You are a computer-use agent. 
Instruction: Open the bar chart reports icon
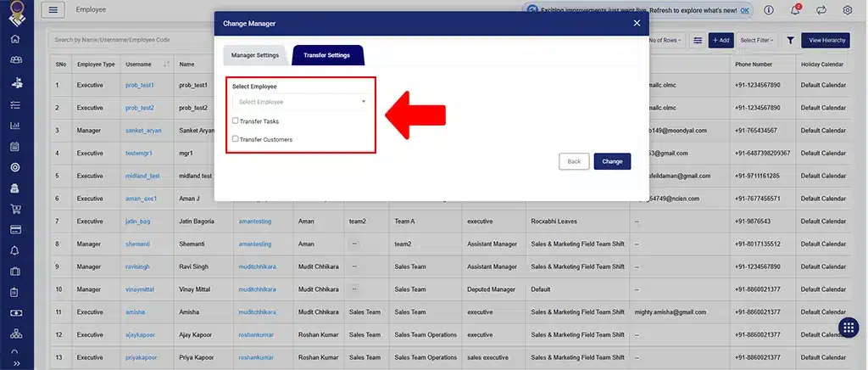click(15, 126)
